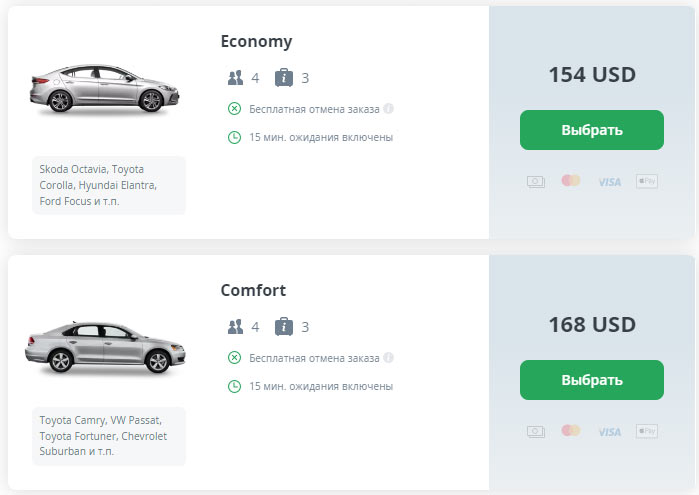699x495 pixels.
Task: Click info icon beside Comfort free cancellation
Action: pos(388,357)
